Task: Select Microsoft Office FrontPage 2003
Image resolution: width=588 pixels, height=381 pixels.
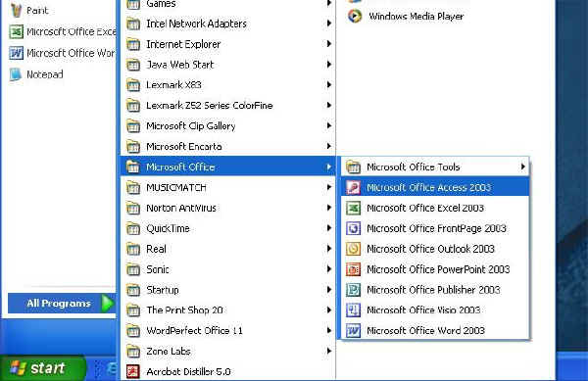Action: click(435, 228)
